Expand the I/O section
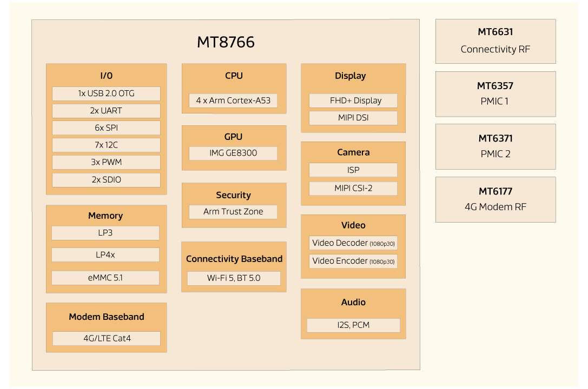 (106, 76)
